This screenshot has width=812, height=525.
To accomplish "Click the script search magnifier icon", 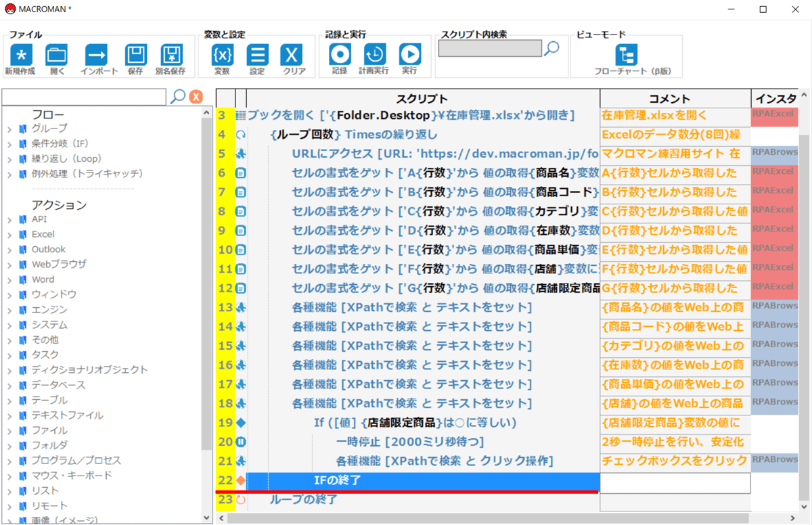I will point(552,48).
